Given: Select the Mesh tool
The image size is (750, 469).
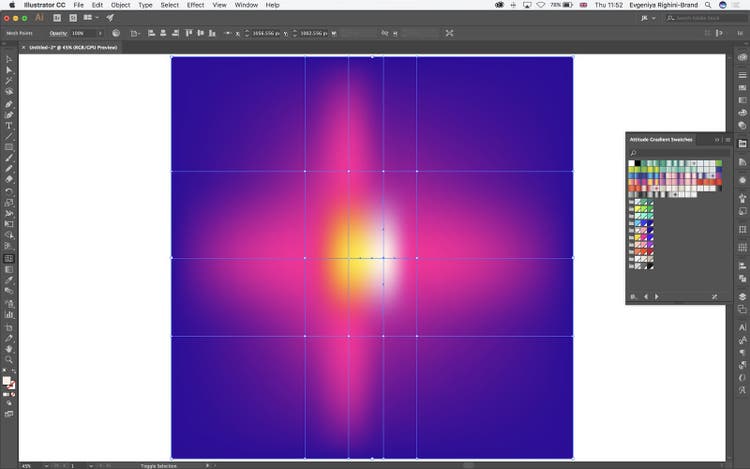Looking at the screenshot, I should tap(9, 257).
